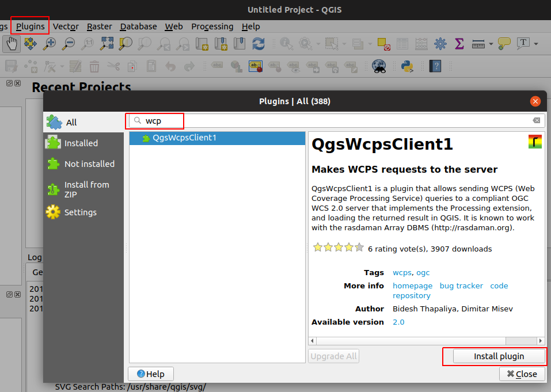The image size is (551, 392).
Task: Click Zoom to Native Resolution 1:1 icon
Action: point(88,44)
